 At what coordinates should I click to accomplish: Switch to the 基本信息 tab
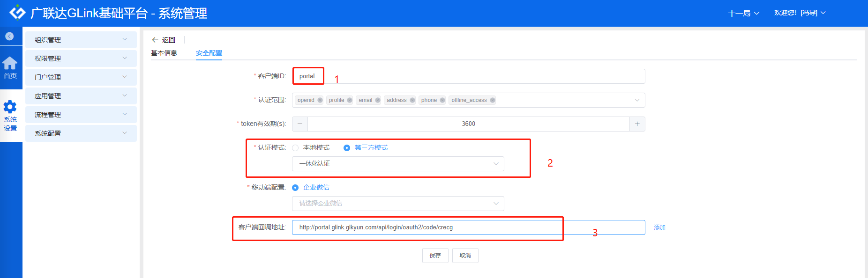164,53
